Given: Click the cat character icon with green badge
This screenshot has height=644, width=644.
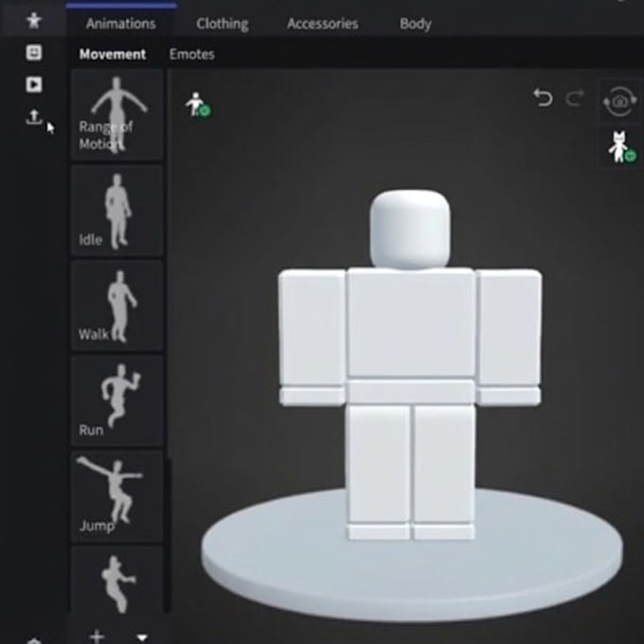Looking at the screenshot, I should tap(621, 147).
